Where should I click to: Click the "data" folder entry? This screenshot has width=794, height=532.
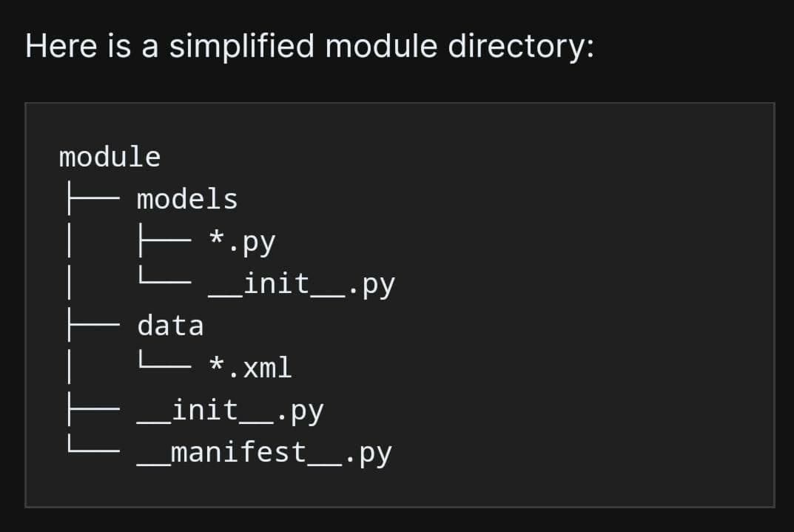pyautogui.click(x=170, y=326)
